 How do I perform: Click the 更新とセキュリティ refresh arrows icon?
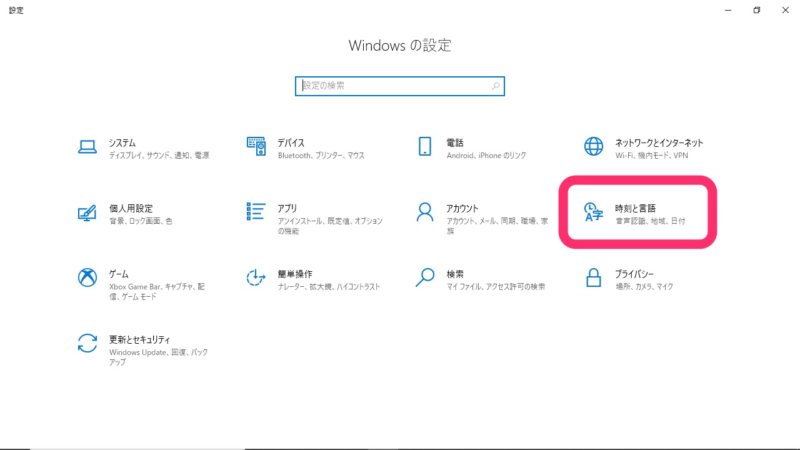click(87, 343)
